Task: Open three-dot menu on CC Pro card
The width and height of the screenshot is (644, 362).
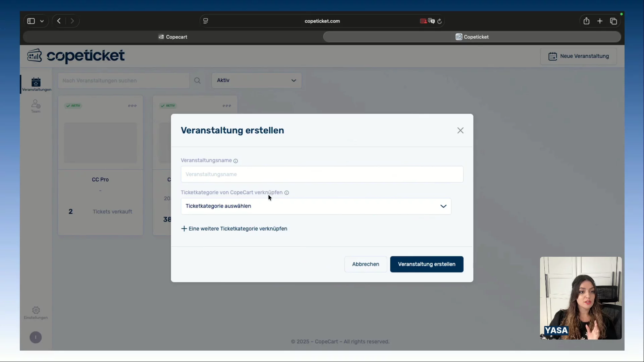Action: (132, 106)
